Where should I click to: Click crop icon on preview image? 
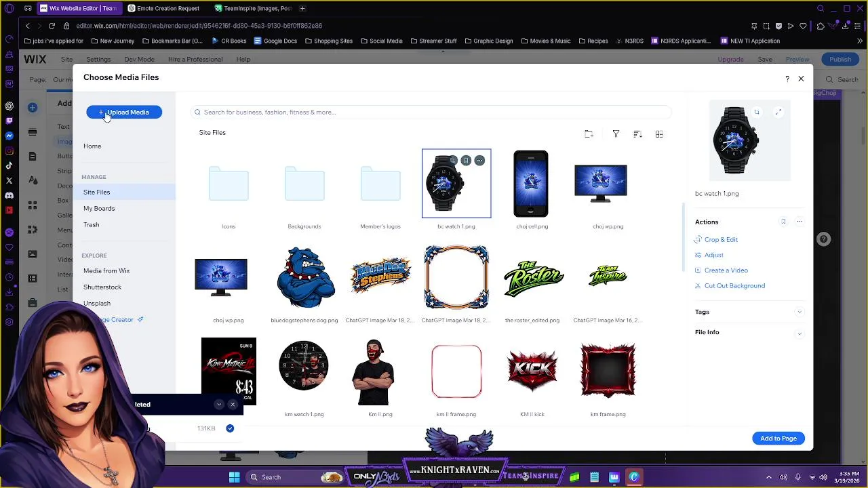click(757, 113)
